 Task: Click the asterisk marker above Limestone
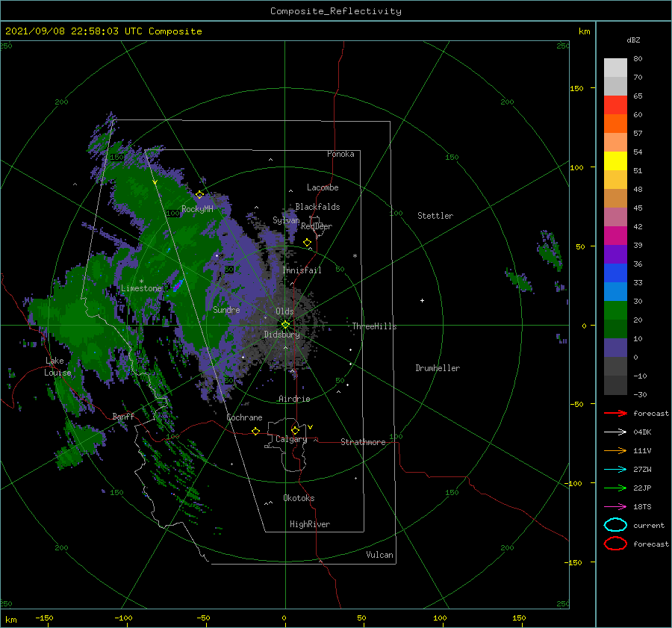click(x=141, y=282)
